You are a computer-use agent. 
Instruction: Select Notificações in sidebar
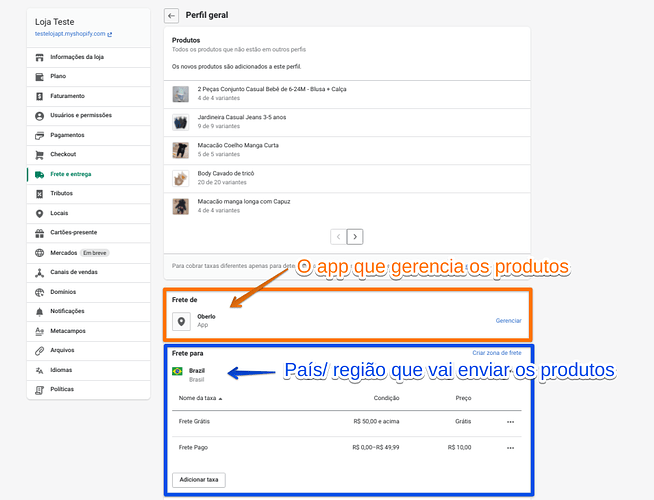[88, 312]
